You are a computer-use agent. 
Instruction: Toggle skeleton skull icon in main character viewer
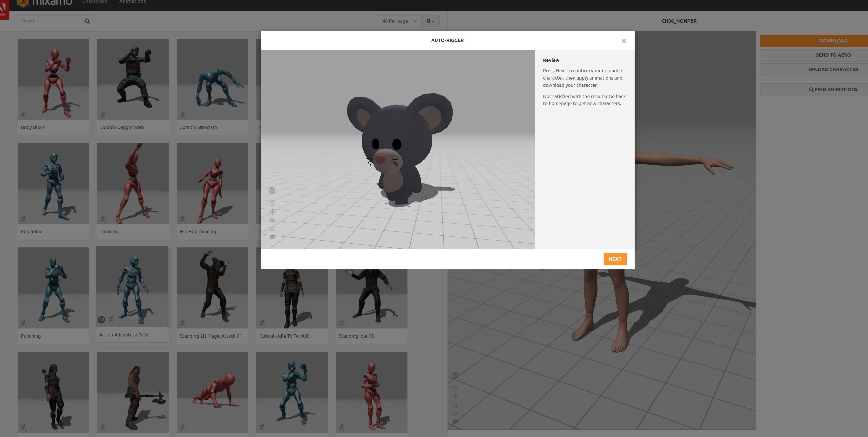click(x=455, y=375)
